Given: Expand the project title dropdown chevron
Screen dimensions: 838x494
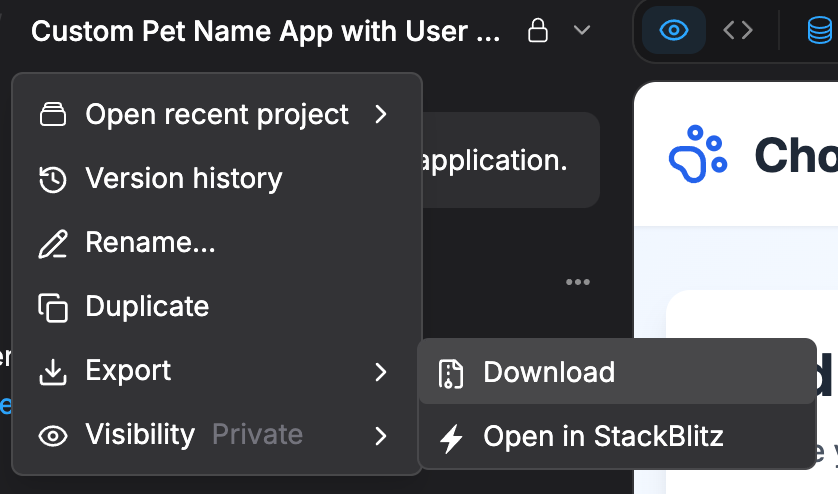Looking at the screenshot, I should (x=582, y=31).
